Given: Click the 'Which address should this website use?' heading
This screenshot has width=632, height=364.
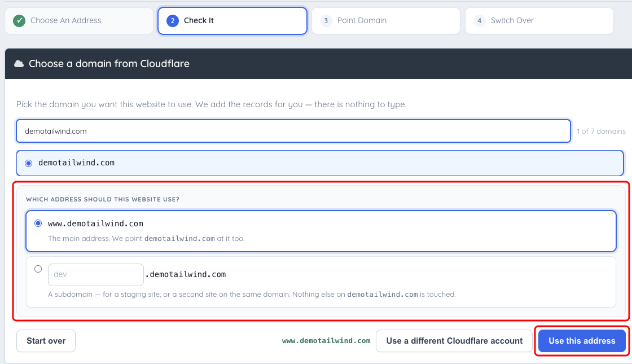Looking at the screenshot, I should pos(103,199).
